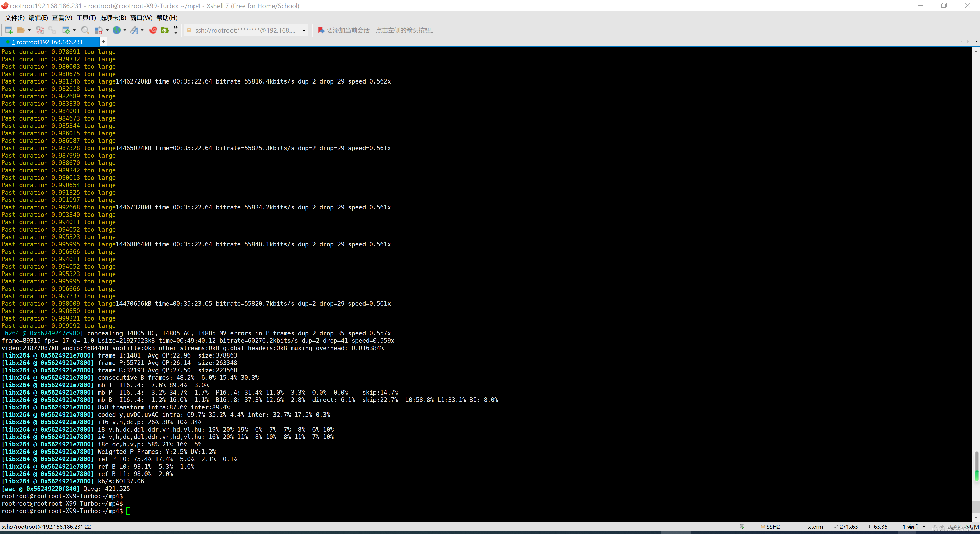This screenshot has height=534, width=980.
Task: Click the 271x63 terminal size indicator
Action: click(x=846, y=526)
